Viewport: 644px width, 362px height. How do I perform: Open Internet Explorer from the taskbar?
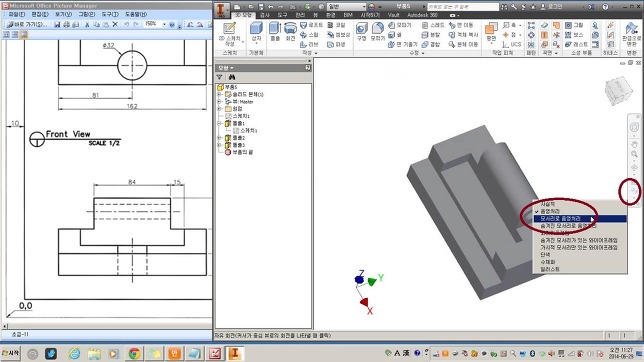[74, 353]
